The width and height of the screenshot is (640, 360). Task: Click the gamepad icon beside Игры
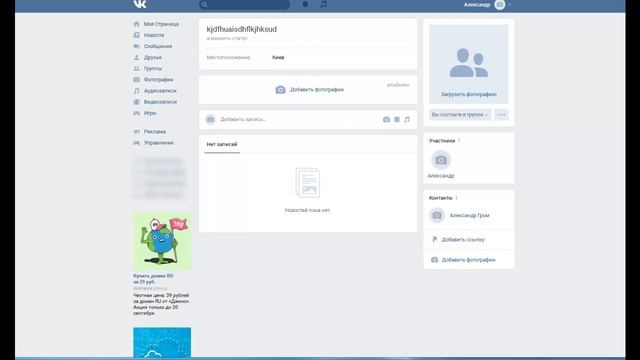[137, 113]
